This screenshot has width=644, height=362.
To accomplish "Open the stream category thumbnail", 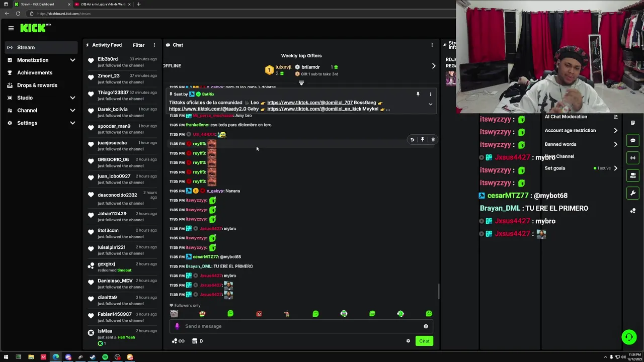I will pyautogui.click(x=450, y=78).
